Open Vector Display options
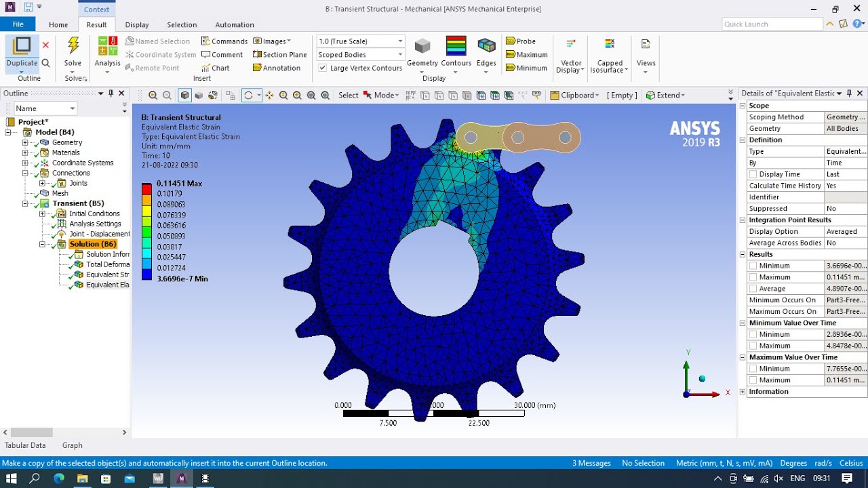The width and height of the screenshot is (868, 488). click(571, 56)
